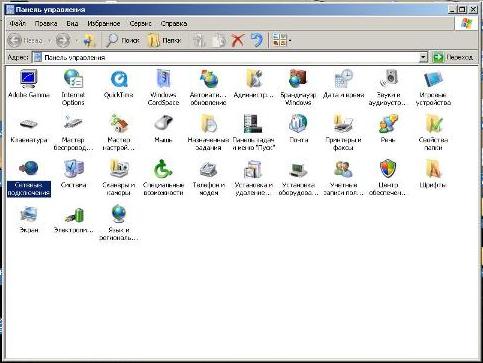Click the Назад (Back) toolbar button

(x=25, y=41)
